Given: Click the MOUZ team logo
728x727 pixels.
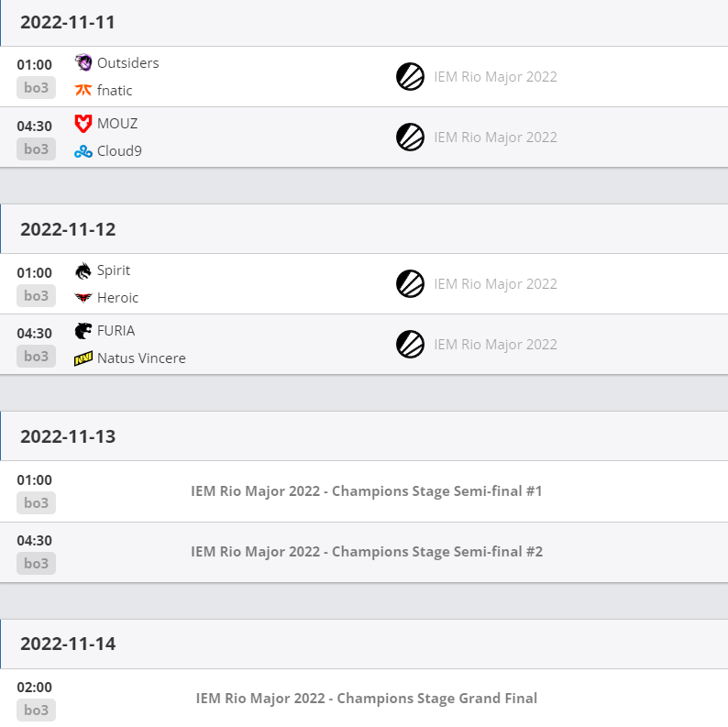Looking at the screenshot, I should coord(83,124).
